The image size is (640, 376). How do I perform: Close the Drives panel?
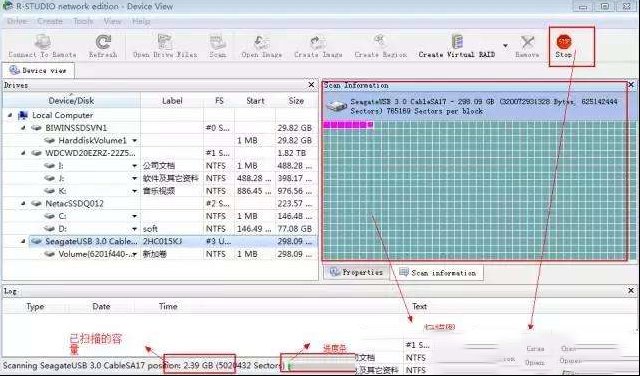point(311,85)
